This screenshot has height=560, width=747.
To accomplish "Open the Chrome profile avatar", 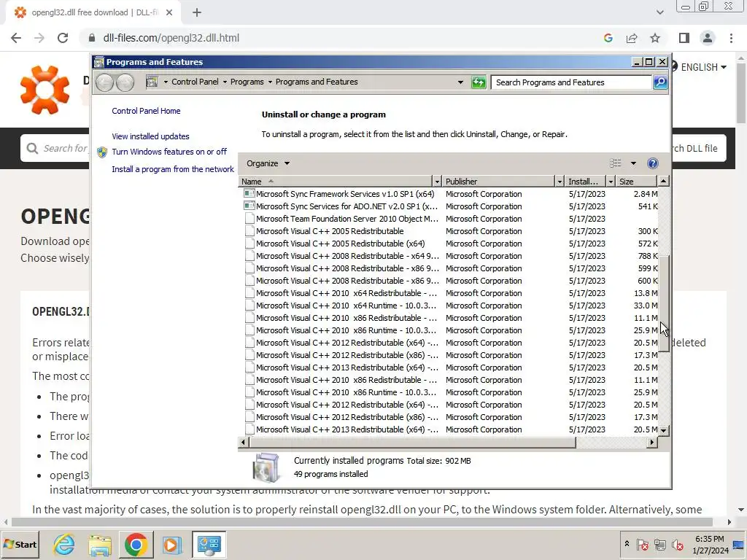I will tap(708, 38).
